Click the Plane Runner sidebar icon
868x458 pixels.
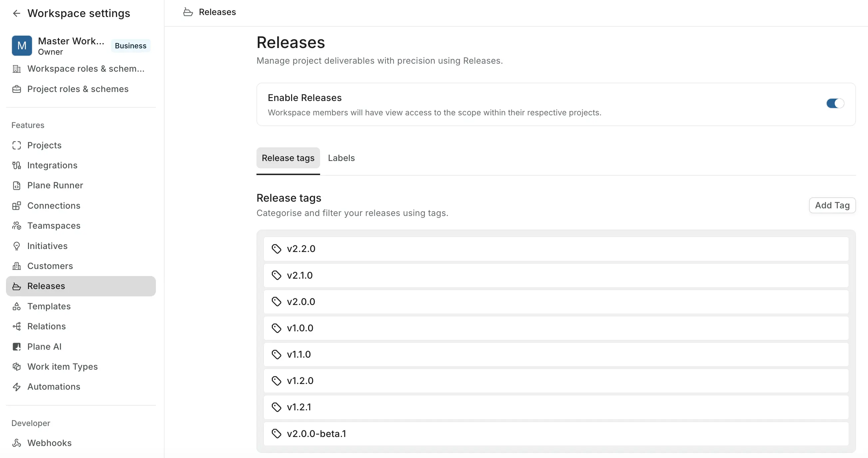click(x=17, y=185)
